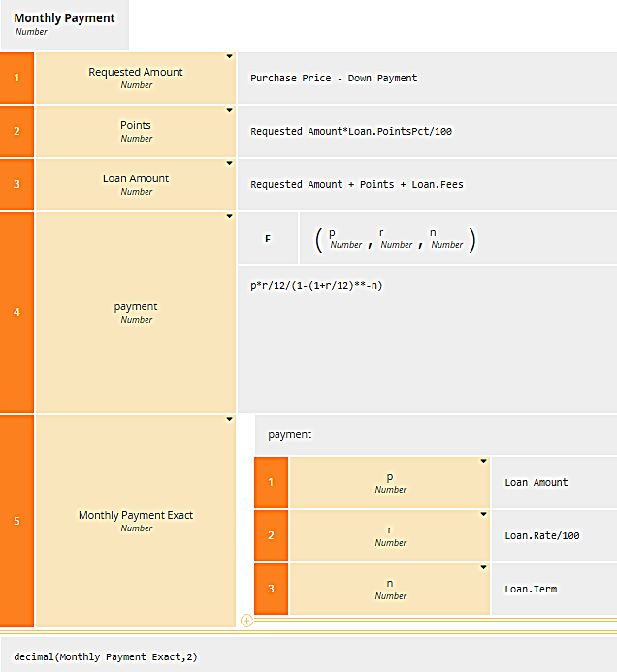Expand dropdown arrow on Loan Amount cell
Screen dimensions: 617x672
(229, 164)
